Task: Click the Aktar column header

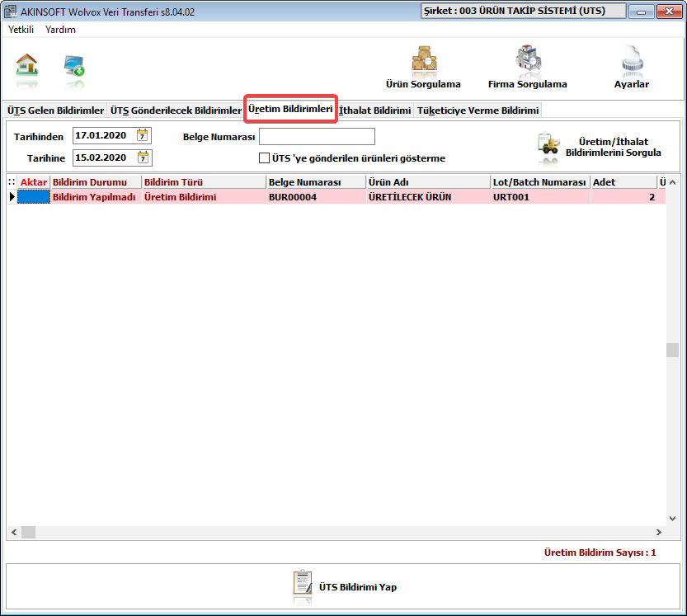Action: pyautogui.click(x=34, y=182)
